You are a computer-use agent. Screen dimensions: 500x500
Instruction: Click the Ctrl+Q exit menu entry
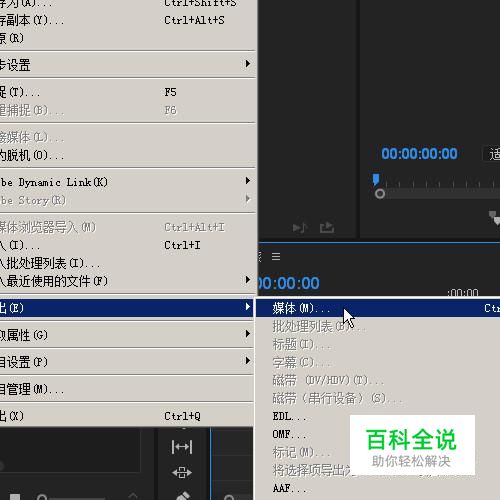pos(127,416)
